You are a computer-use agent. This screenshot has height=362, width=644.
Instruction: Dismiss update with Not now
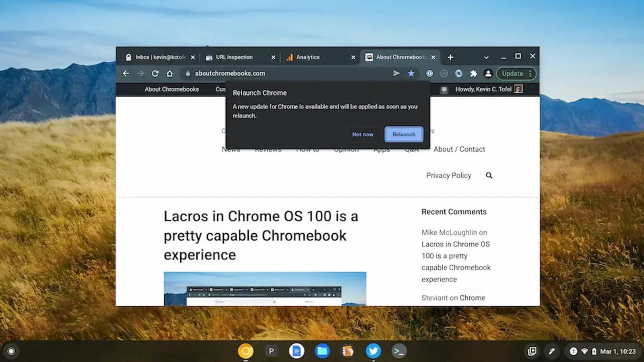363,134
